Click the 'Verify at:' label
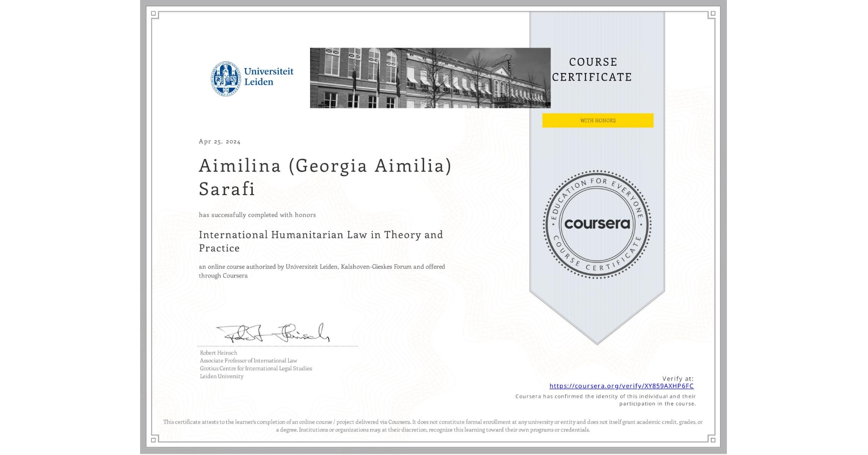 [x=678, y=378]
